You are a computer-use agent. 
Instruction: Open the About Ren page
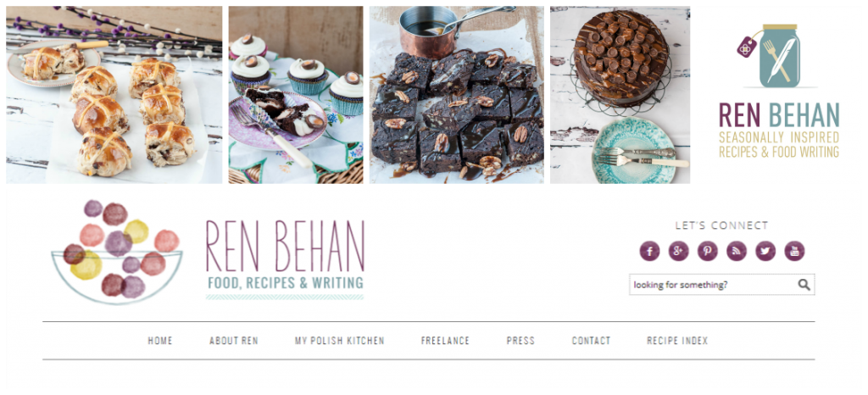point(234,341)
